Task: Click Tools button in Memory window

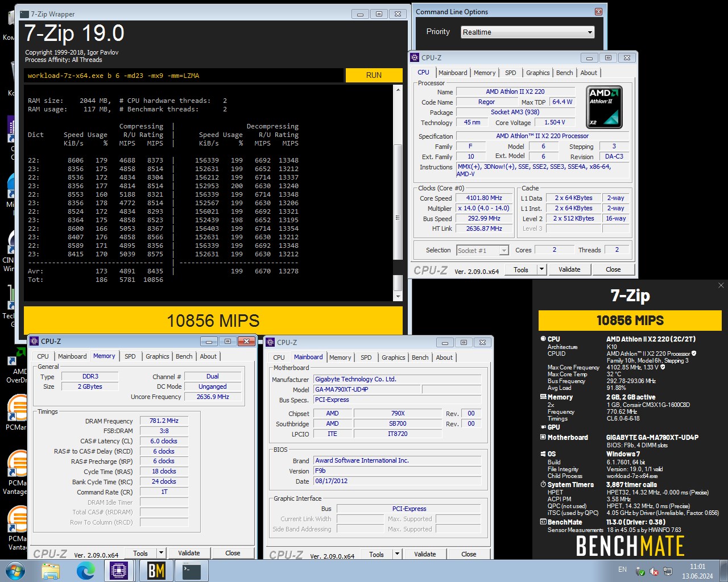Action: [x=140, y=553]
